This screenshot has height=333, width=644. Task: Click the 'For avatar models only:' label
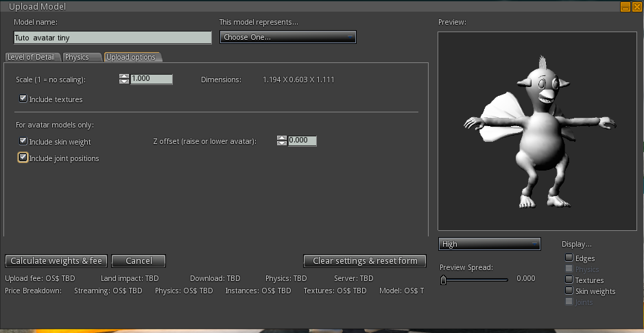click(x=55, y=125)
